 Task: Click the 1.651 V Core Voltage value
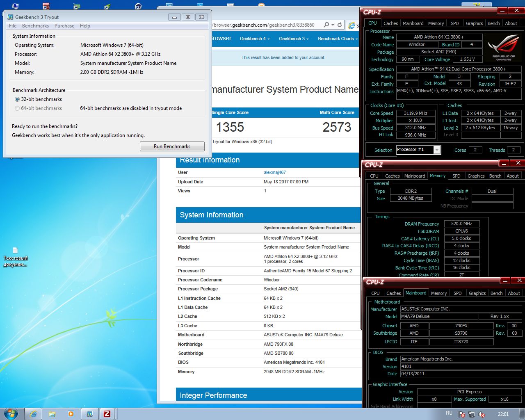tap(467, 59)
